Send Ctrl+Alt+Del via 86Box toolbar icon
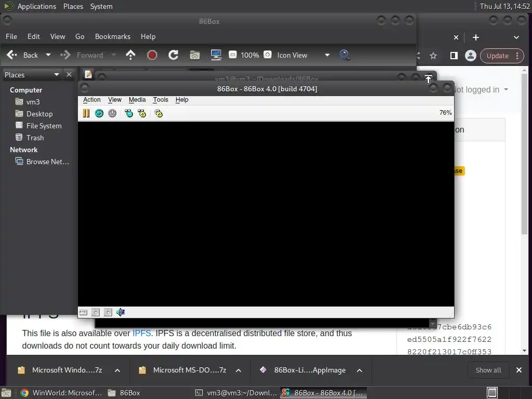This screenshot has height=399, width=532. point(129,113)
